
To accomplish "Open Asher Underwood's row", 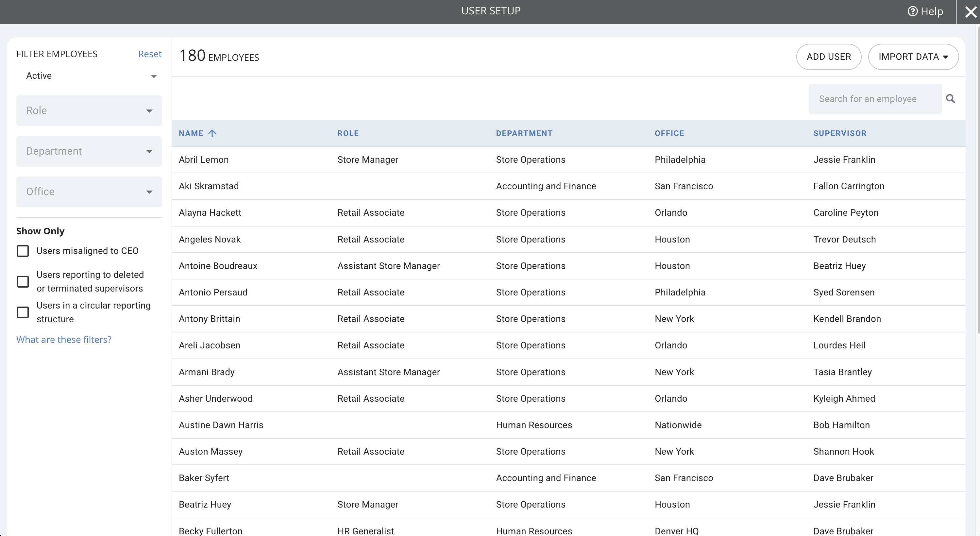I will pyautogui.click(x=568, y=399).
